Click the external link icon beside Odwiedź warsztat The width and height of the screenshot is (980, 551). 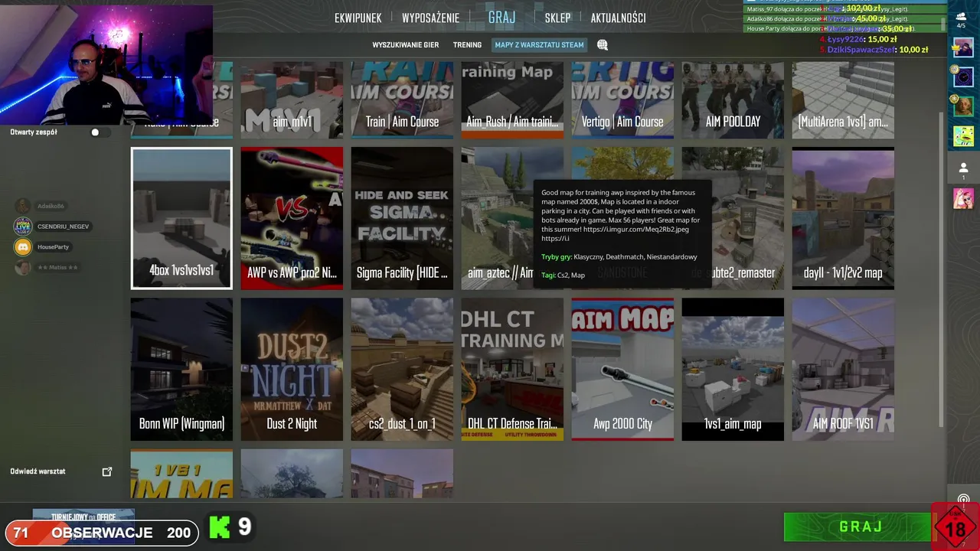[107, 471]
